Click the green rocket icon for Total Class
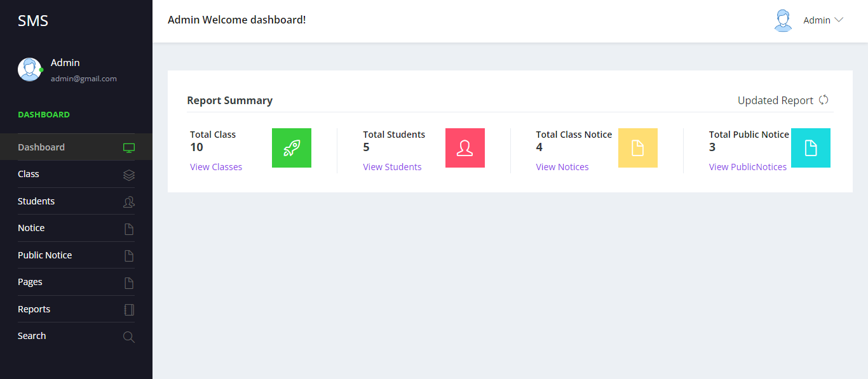 click(x=291, y=147)
